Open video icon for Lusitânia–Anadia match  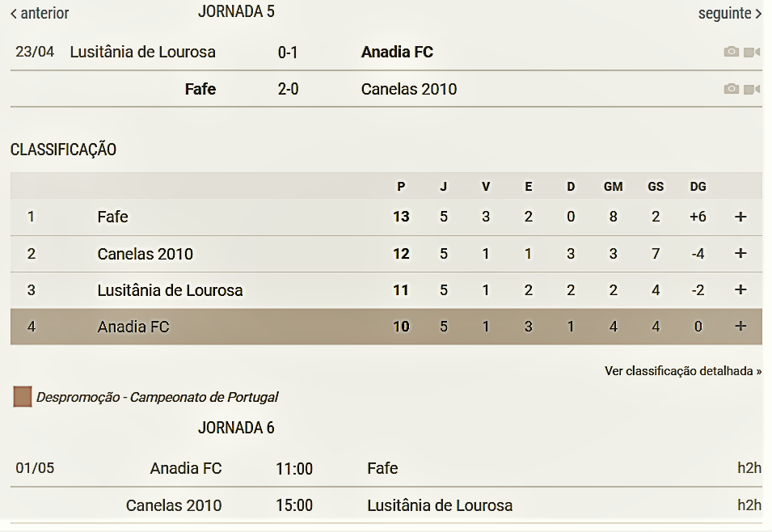752,52
